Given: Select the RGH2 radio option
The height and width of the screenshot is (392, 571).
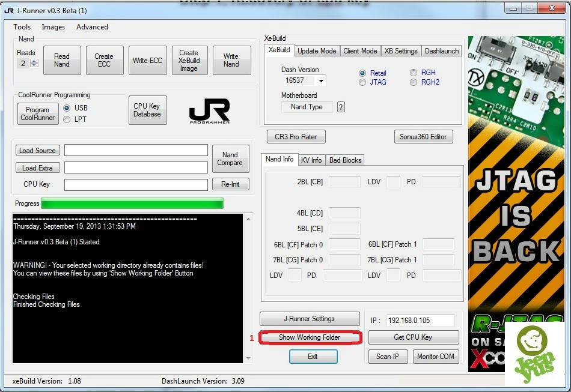Looking at the screenshot, I should (414, 82).
